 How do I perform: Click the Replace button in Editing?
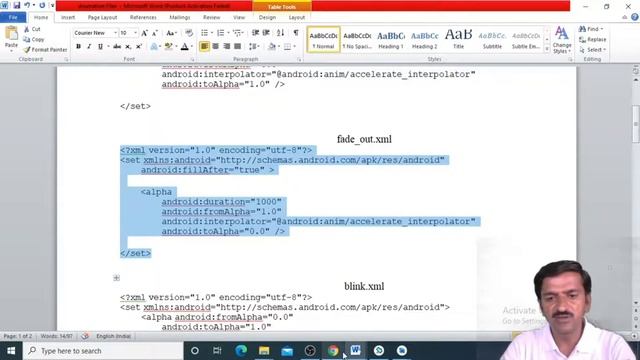click(593, 40)
